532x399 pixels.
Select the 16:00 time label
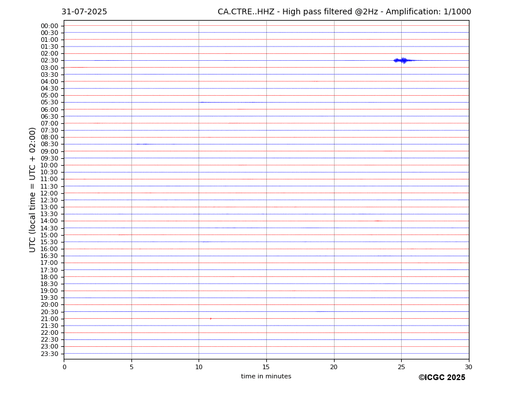(49, 249)
